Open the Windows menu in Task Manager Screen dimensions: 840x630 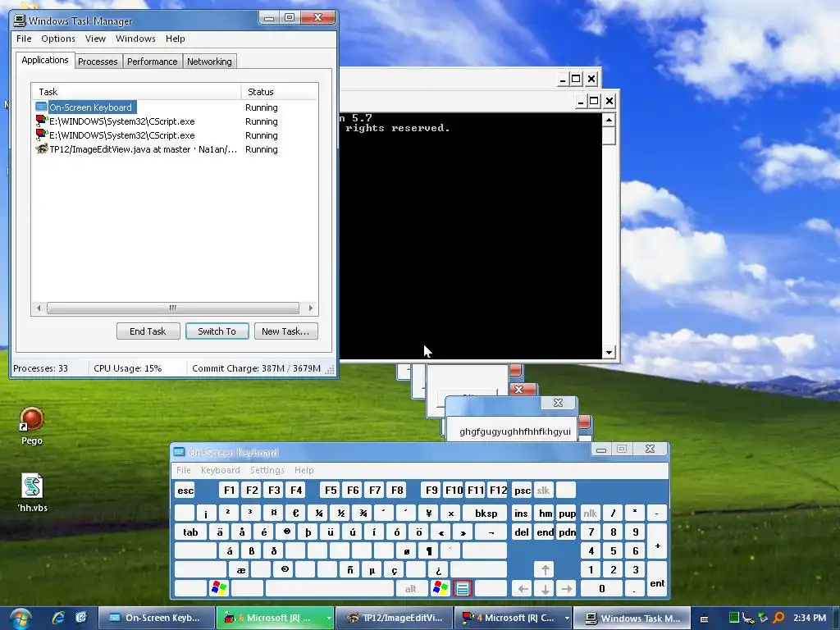(135, 39)
